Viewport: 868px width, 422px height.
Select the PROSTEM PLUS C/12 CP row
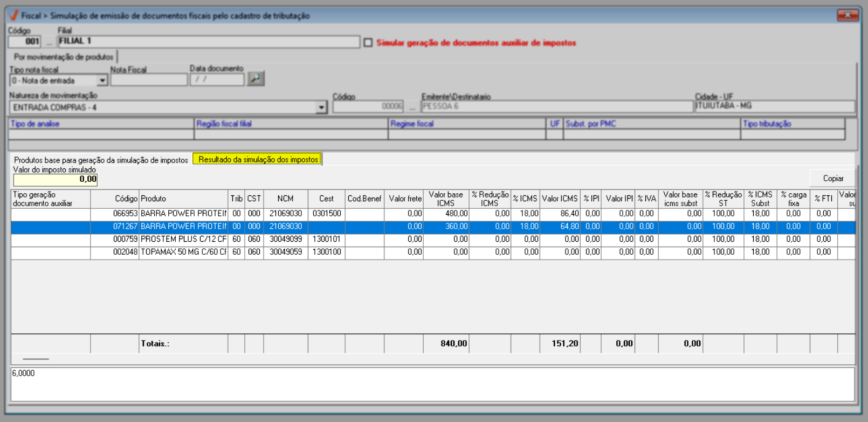pos(183,239)
